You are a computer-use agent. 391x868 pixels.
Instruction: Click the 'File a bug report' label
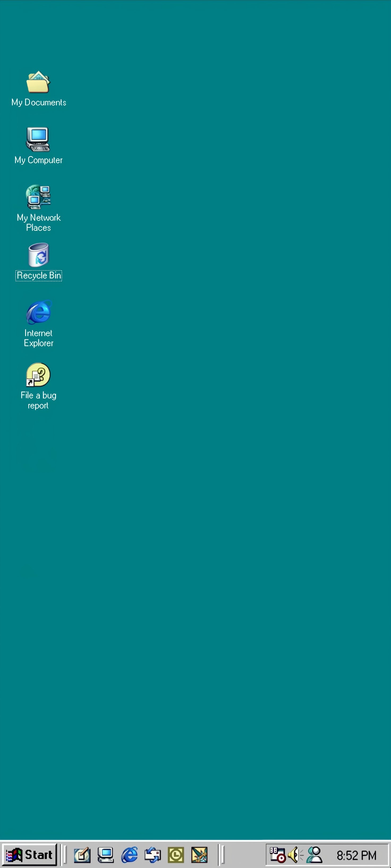tap(38, 400)
